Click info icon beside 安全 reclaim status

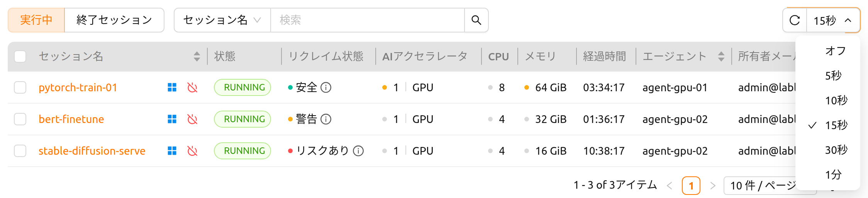326,88
